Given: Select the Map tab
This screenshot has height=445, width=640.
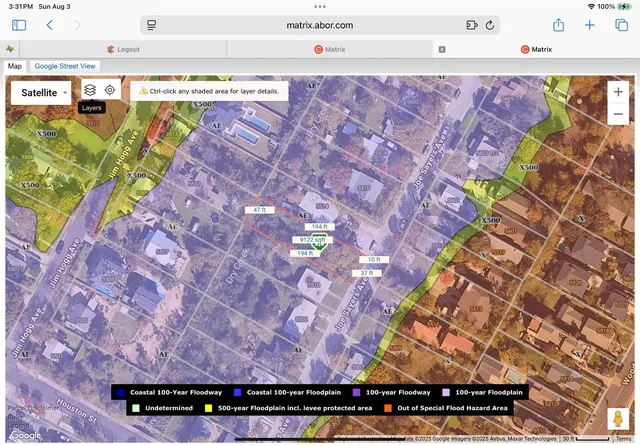Looking at the screenshot, I should coord(15,66).
